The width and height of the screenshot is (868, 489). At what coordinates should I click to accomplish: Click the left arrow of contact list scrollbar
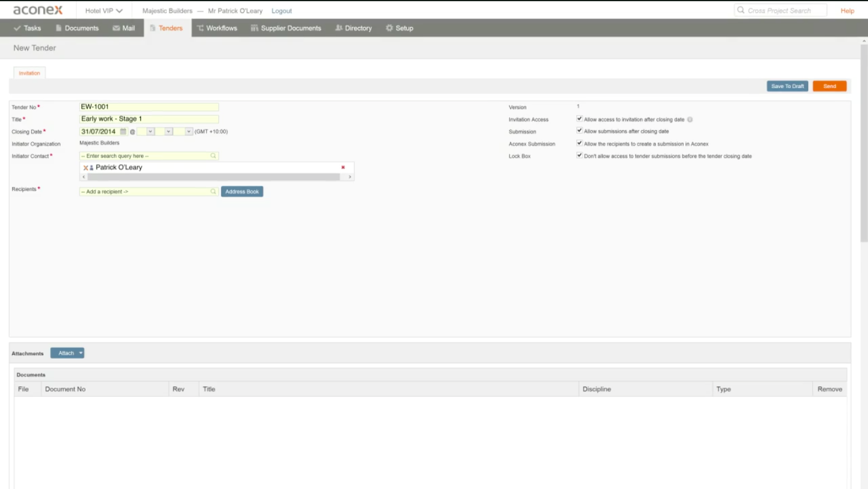pyautogui.click(x=84, y=177)
